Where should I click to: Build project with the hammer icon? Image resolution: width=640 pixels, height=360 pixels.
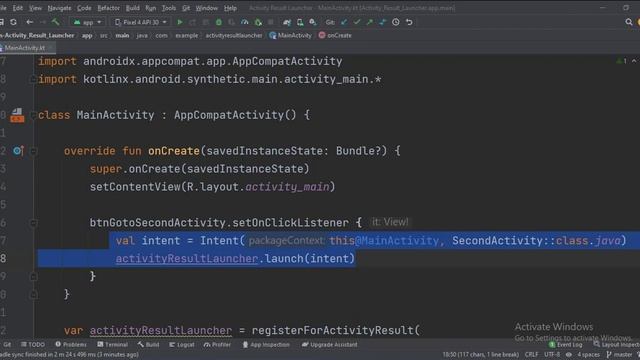[x=55, y=22]
